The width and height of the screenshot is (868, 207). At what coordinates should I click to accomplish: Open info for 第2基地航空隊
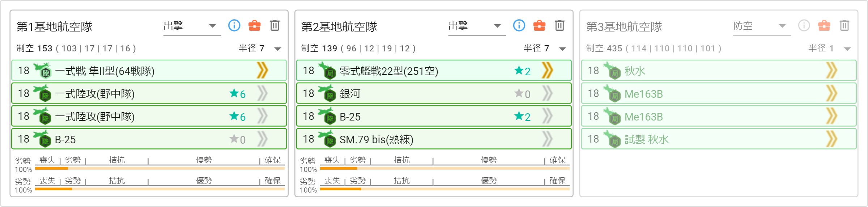coord(519,25)
